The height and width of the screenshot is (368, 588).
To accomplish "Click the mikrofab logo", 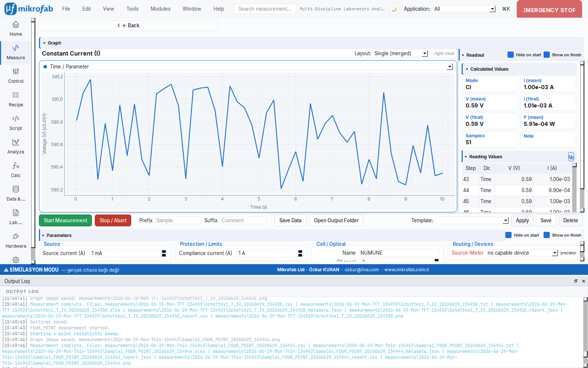I will click(29, 8).
